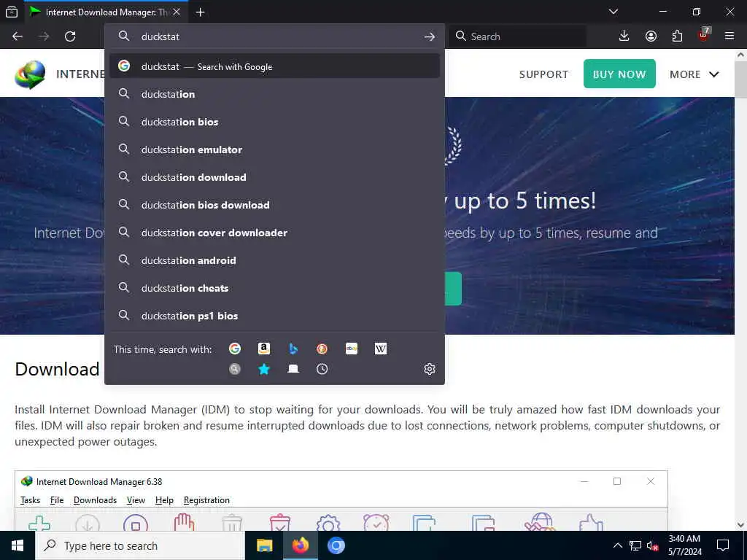
Task: Search this time with Wikipedia
Action: point(381,349)
